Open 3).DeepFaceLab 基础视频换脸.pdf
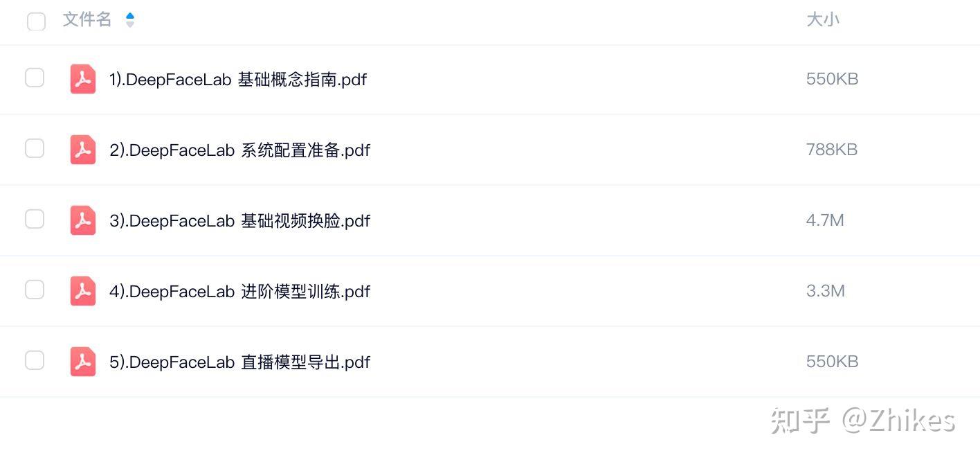 pos(239,221)
